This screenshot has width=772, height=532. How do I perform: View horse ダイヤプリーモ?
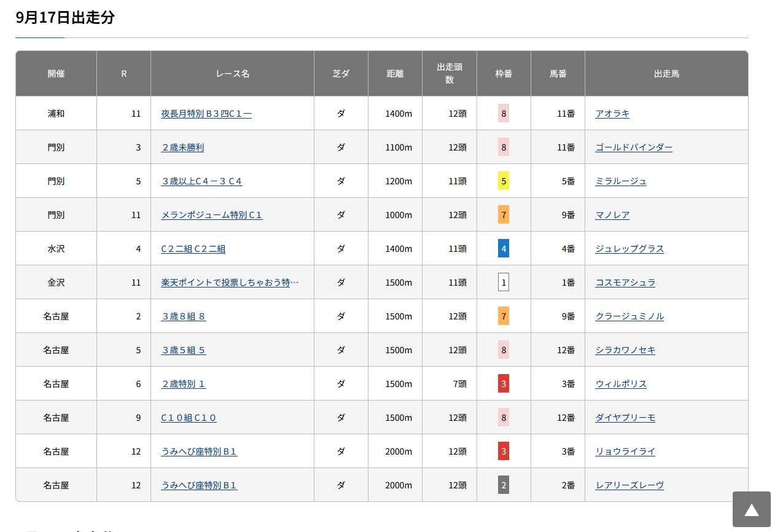pyautogui.click(x=625, y=418)
